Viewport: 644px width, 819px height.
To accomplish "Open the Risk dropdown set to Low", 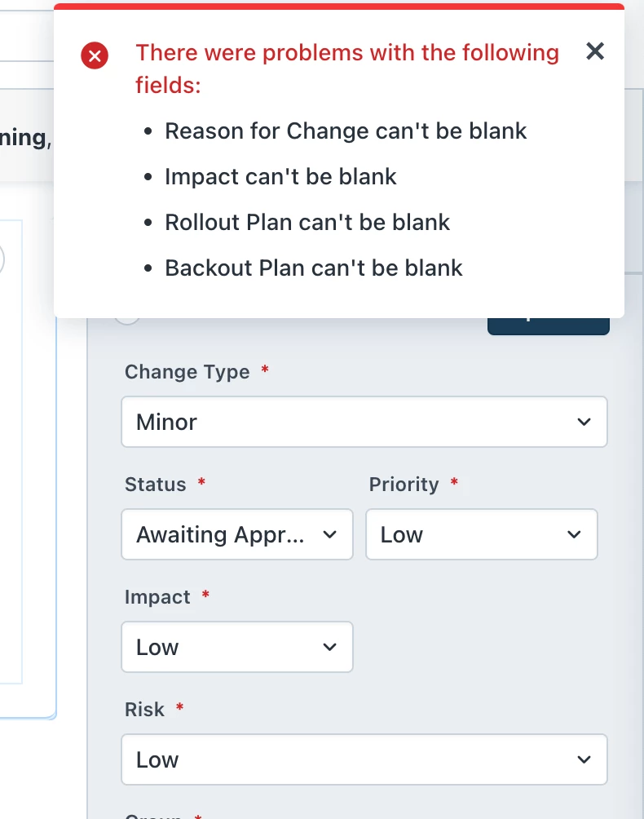I will click(x=364, y=759).
